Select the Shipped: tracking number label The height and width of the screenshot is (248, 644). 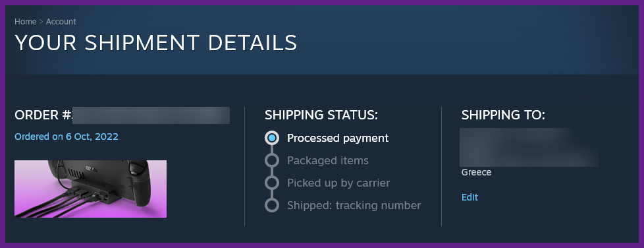tap(354, 205)
